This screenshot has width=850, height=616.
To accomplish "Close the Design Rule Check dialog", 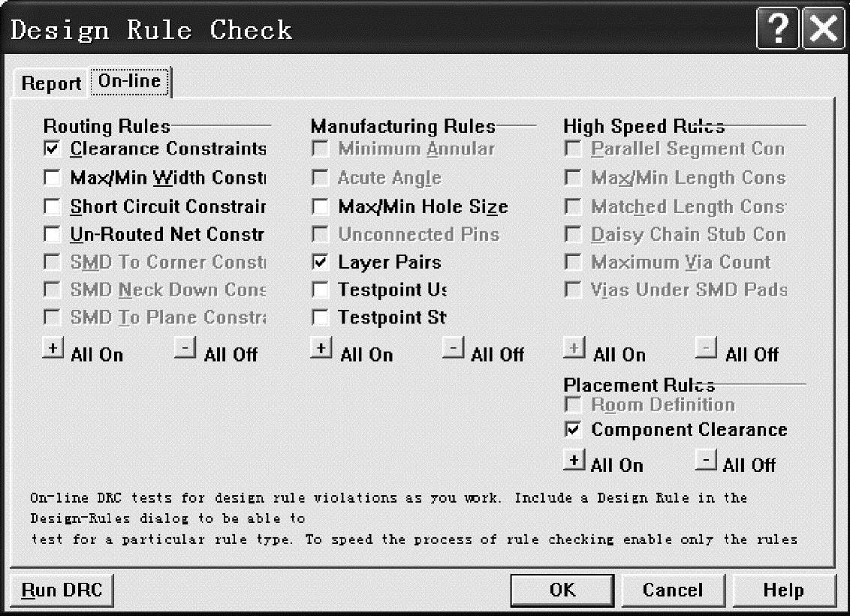I will coord(823,29).
